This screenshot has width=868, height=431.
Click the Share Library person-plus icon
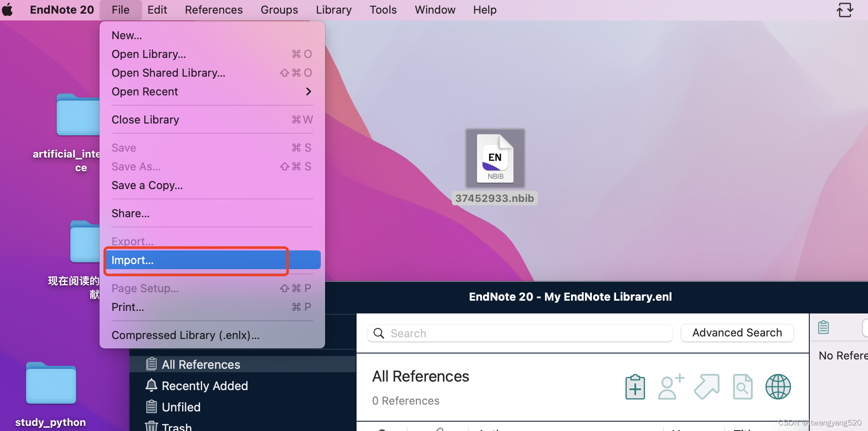(x=671, y=387)
